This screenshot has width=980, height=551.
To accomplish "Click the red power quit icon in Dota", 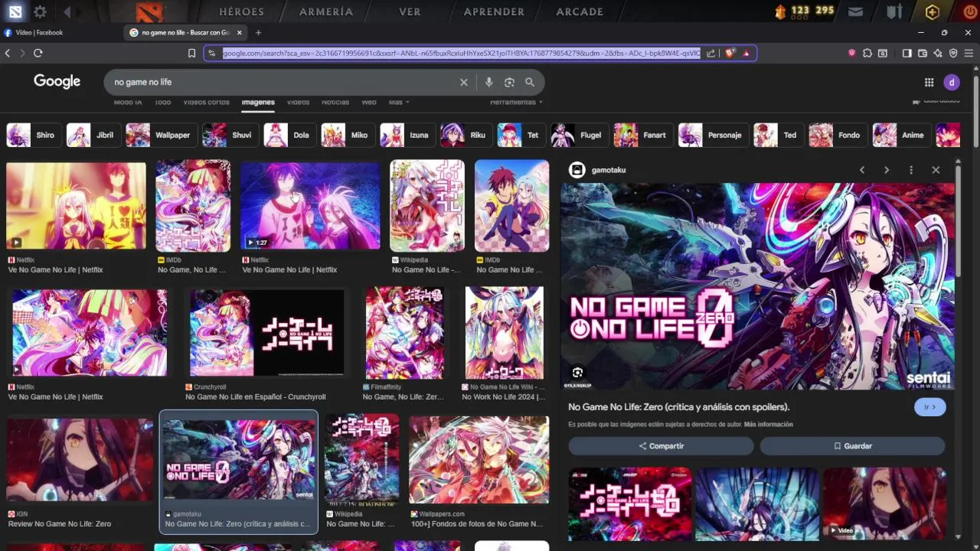I will tap(969, 11).
